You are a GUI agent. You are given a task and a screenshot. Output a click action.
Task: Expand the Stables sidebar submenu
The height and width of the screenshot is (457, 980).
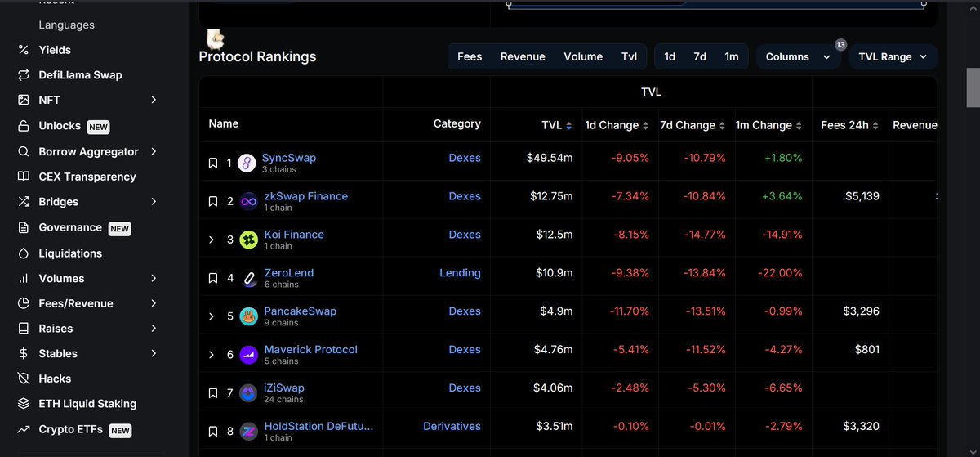click(x=154, y=354)
